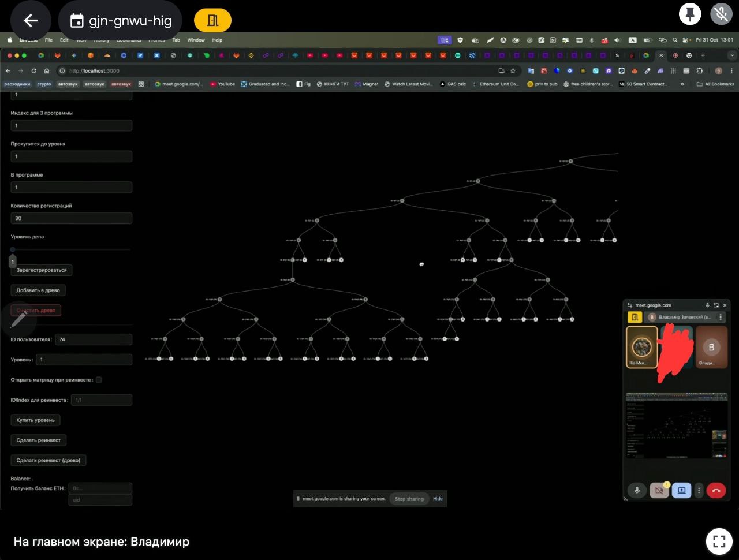The image size is (739, 560).
Task: Click the pin icon at top right
Action: pyautogui.click(x=689, y=14)
